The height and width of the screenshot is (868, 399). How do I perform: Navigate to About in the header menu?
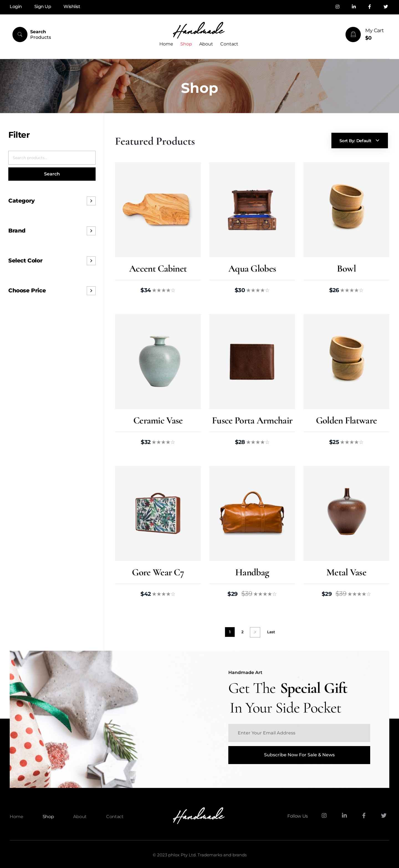coord(206,44)
